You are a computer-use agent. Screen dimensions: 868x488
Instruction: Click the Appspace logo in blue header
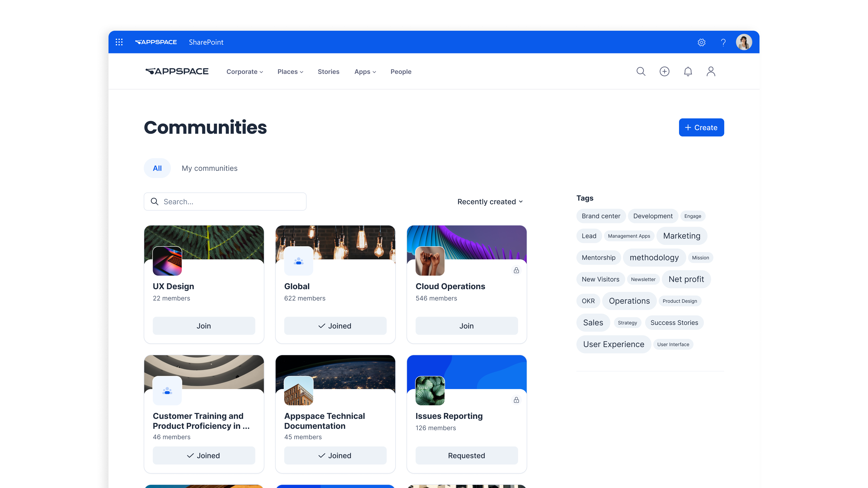click(x=156, y=42)
